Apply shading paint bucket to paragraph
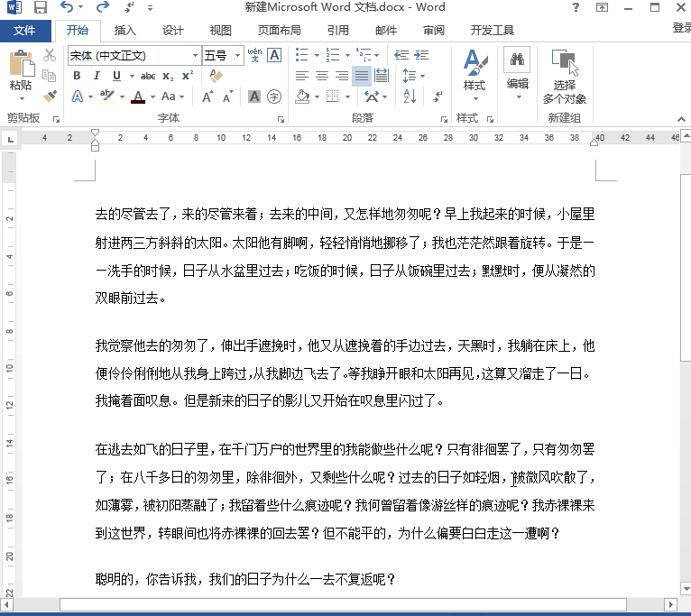Image resolution: width=691 pixels, height=616 pixels. pos(302,97)
